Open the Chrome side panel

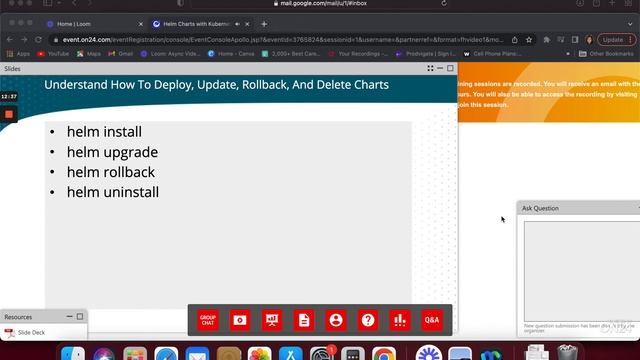pos(575,40)
